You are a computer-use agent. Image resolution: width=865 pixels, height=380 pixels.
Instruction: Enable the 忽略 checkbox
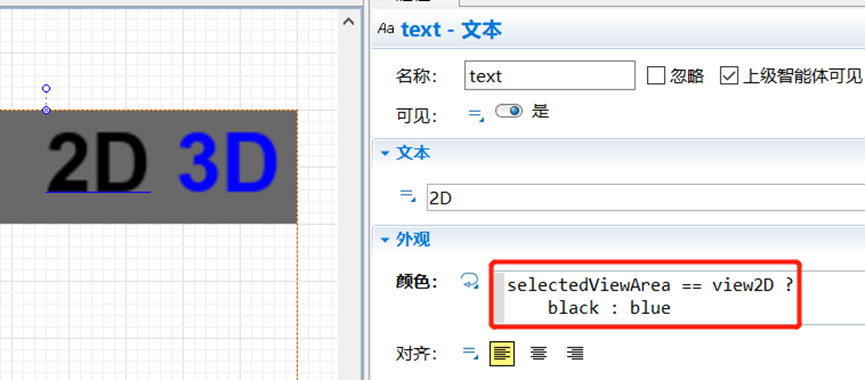(656, 76)
